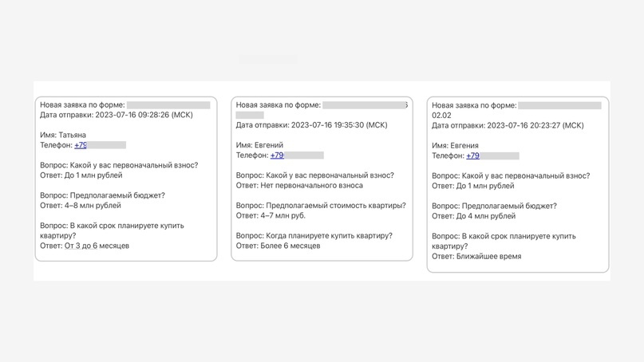Click the answer 'До 4 млн рублей'
Image resolution: width=644 pixels, height=362 pixels.
click(x=473, y=215)
